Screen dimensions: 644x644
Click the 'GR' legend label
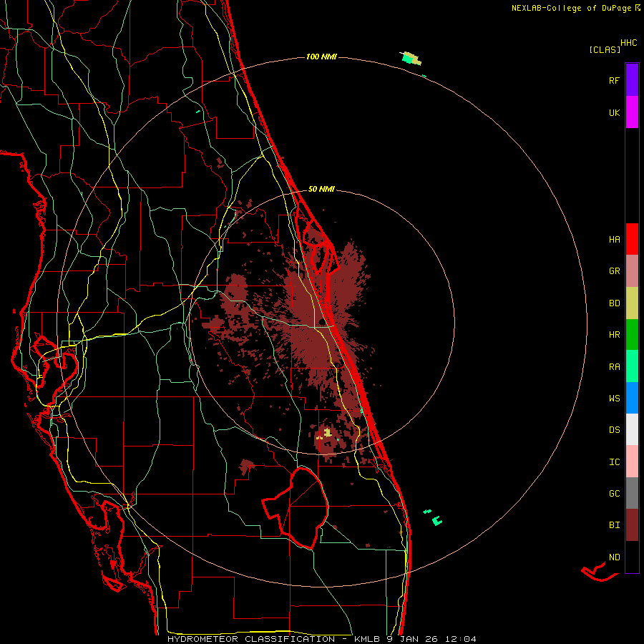(614, 271)
